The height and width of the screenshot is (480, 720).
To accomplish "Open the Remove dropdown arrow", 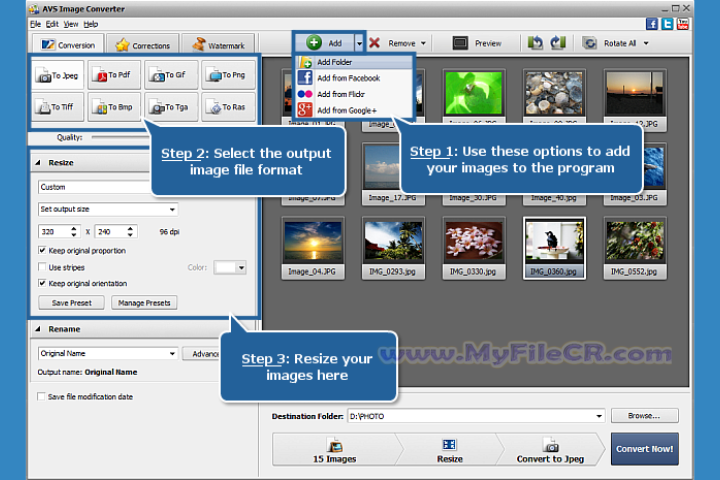I will pyautogui.click(x=423, y=43).
